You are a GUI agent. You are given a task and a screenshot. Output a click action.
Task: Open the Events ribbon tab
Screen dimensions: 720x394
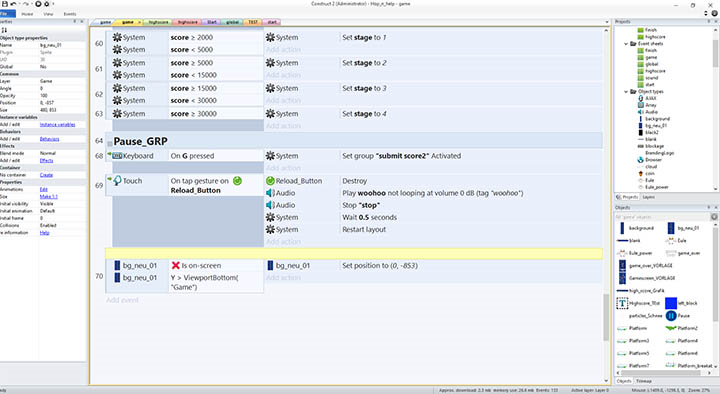70,14
